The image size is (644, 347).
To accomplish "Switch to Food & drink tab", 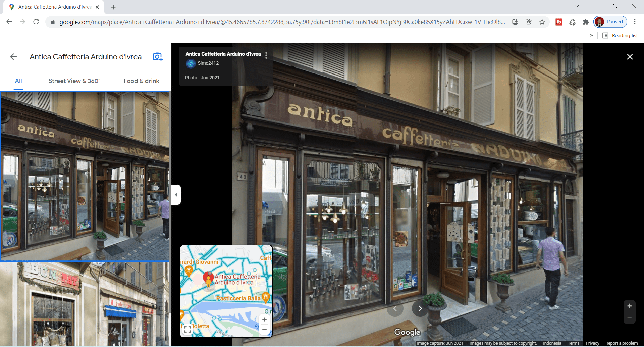I will click(x=142, y=81).
